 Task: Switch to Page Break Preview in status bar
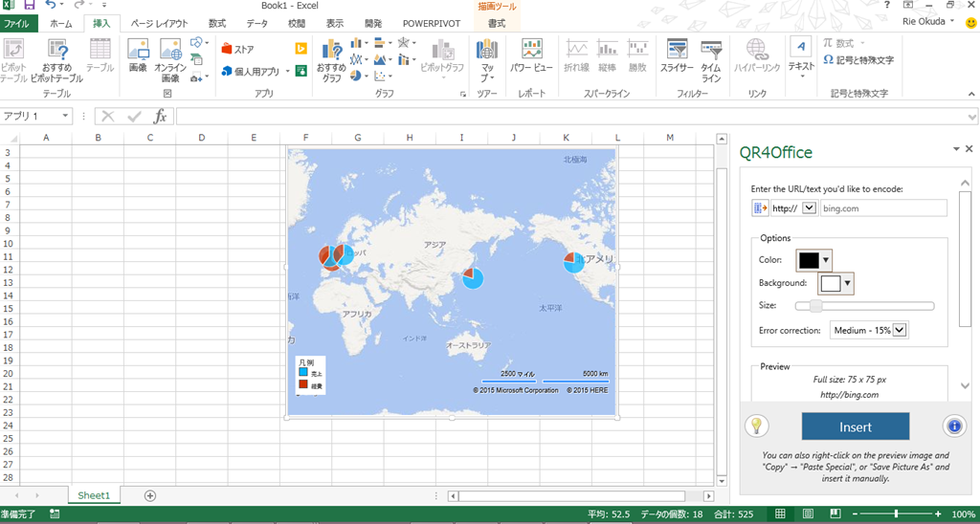pos(835,514)
